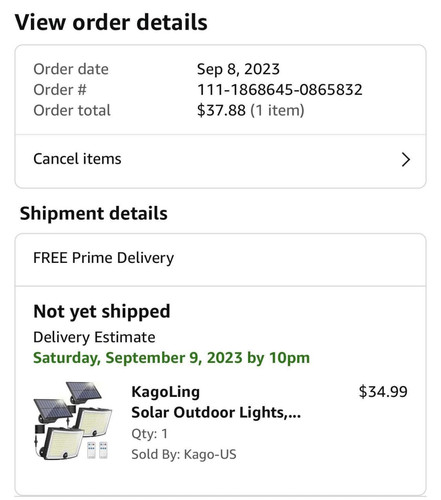Tap the chevron arrow next to Cancel items
This screenshot has height=500, width=441.
(x=405, y=160)
